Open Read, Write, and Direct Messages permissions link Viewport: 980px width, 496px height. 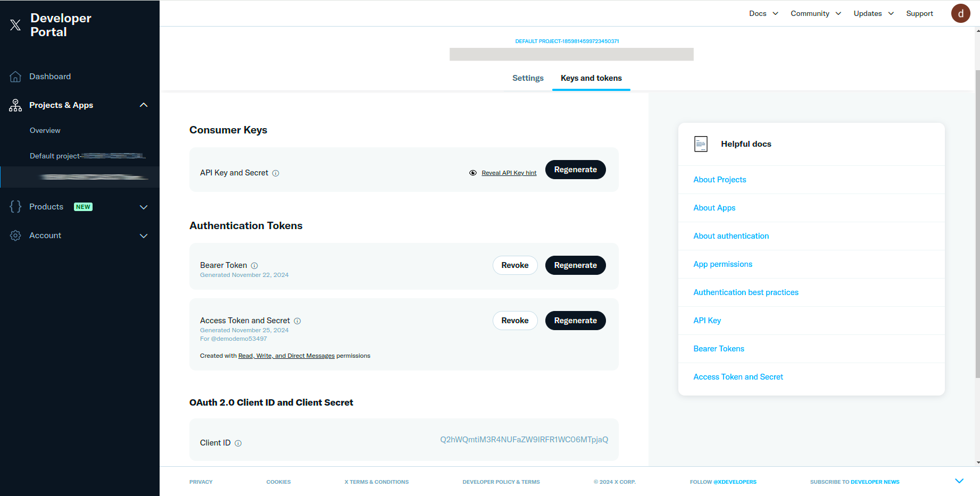pyautogui.click(x=286, y=356)
